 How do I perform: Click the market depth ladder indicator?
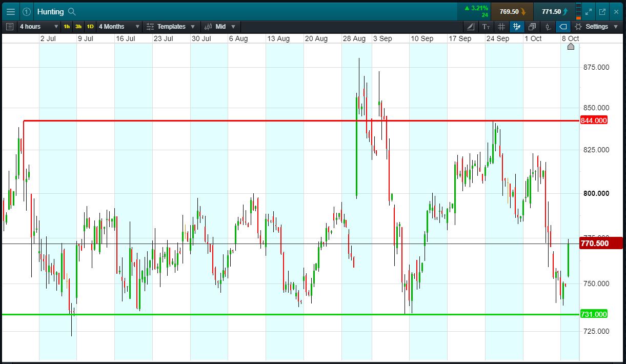click(x=579, y=11)
